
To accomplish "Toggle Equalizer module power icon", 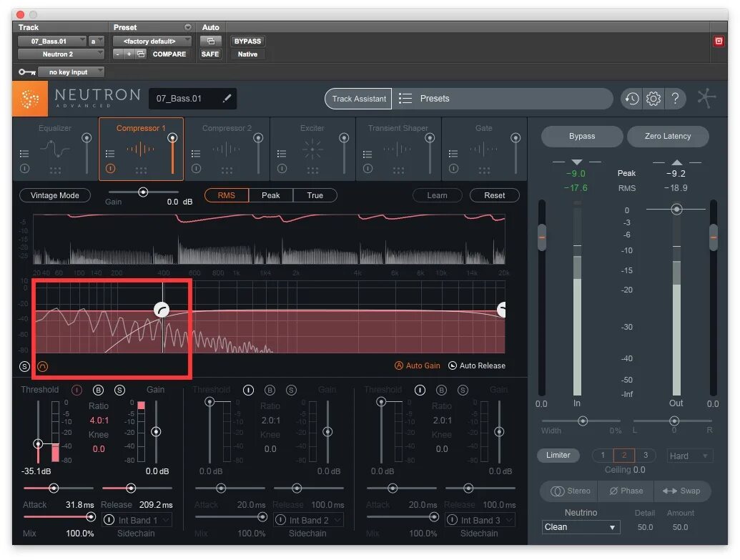I will point(24,168).
